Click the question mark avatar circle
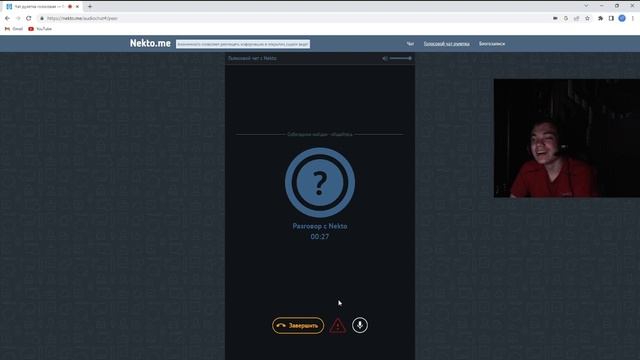The height and width of the screenshot is (360, 640). click(320, 182)
